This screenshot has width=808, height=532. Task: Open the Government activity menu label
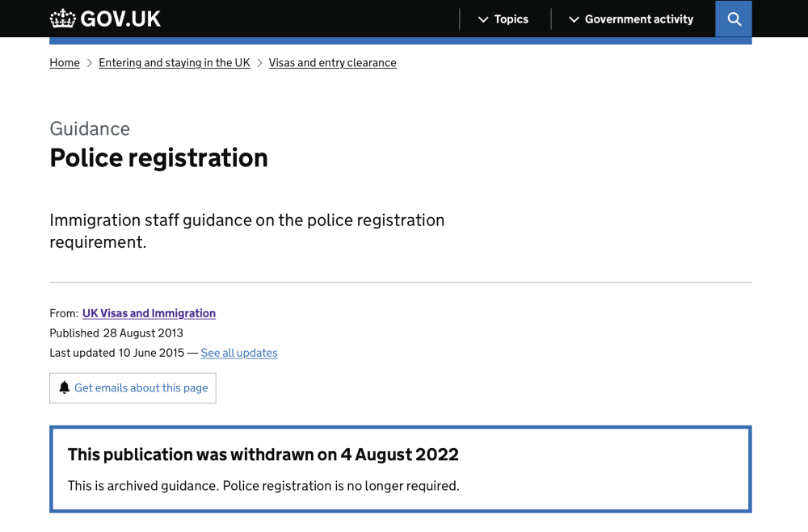coord(638,19)
